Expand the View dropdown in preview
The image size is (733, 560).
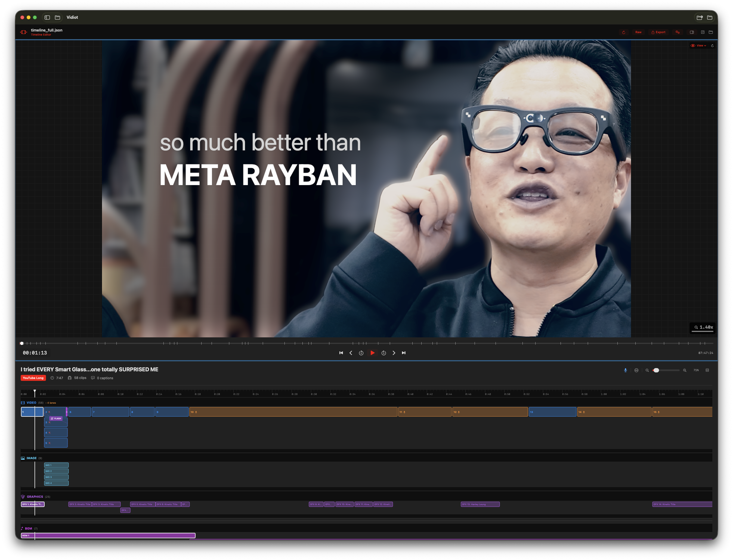(698, 46)
